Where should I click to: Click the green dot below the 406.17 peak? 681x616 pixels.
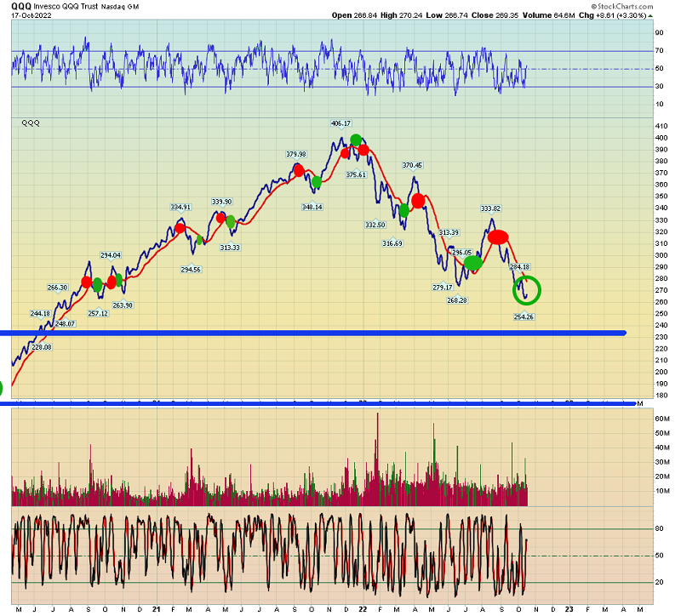356,140
